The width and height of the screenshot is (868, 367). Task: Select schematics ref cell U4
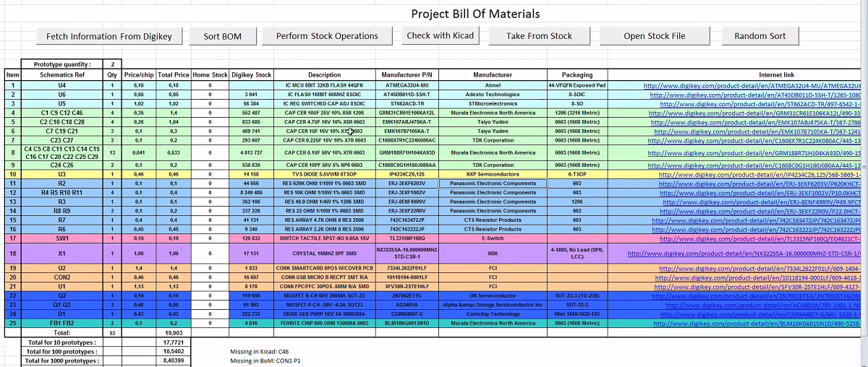tap(62, 85)
